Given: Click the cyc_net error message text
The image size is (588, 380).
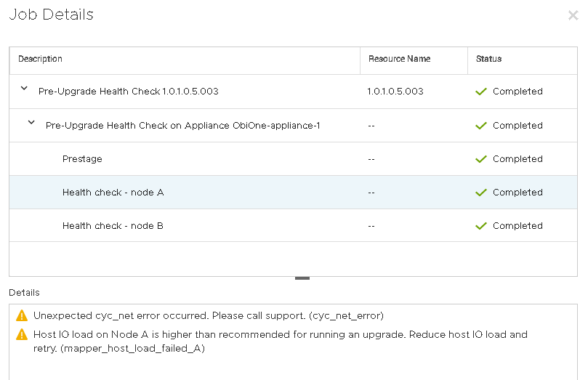Looking at the screenshot, I should coord(209,316).
